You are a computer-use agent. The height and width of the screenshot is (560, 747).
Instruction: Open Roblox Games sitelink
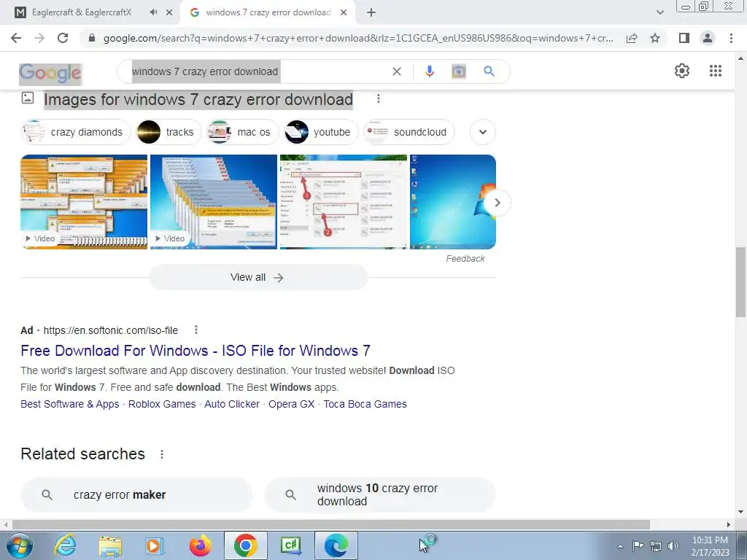[162, 404]
